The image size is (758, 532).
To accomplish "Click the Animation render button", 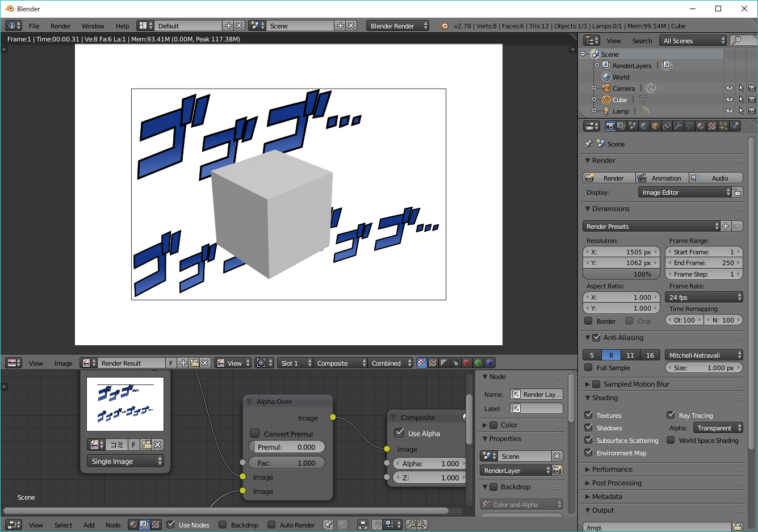I will 661,178.
